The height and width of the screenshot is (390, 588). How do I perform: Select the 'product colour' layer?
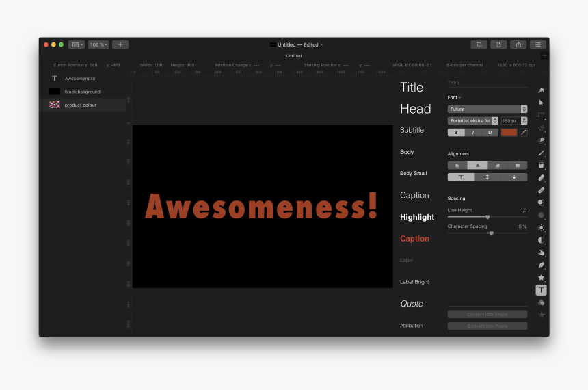(81, 105)
